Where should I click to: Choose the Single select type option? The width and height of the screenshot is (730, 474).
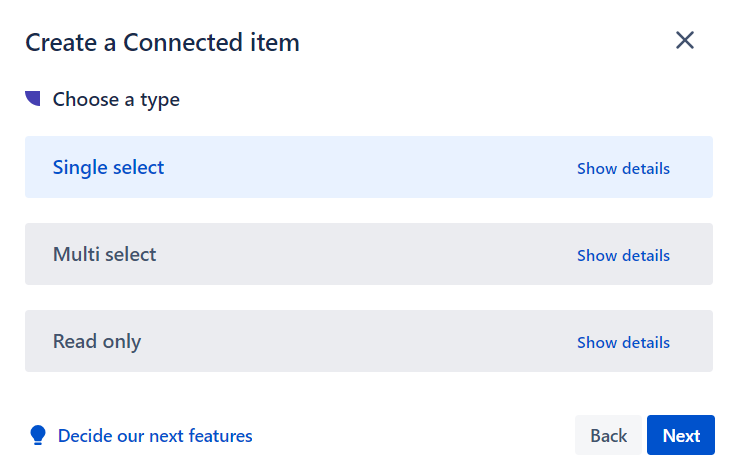[x=300, y=167]
